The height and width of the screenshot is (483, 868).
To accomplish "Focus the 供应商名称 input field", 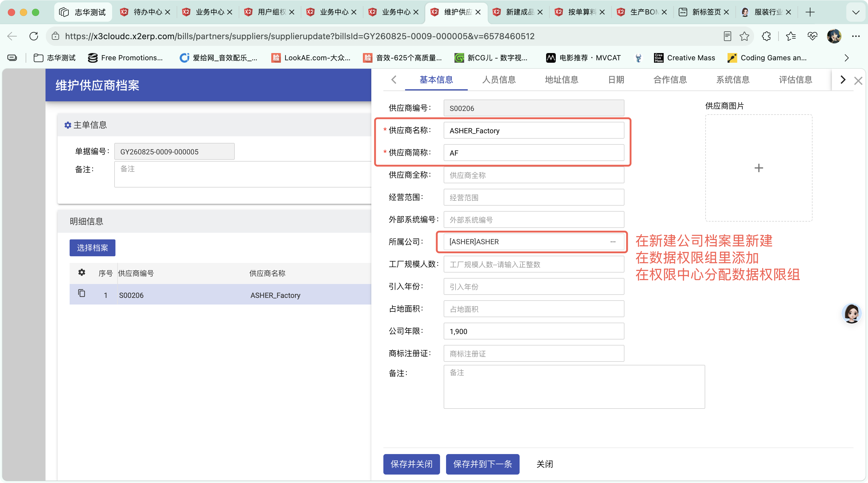I will (x=534, y=131).
